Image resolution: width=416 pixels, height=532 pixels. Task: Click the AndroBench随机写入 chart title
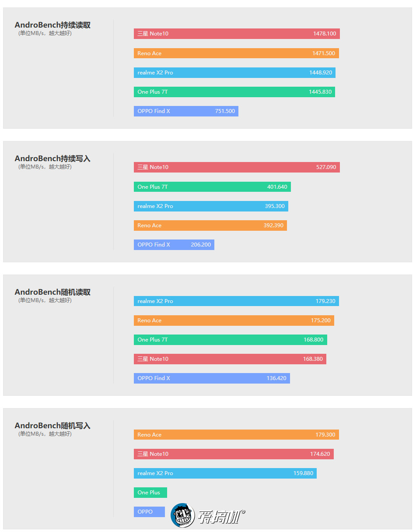click(x=52, y=426)
